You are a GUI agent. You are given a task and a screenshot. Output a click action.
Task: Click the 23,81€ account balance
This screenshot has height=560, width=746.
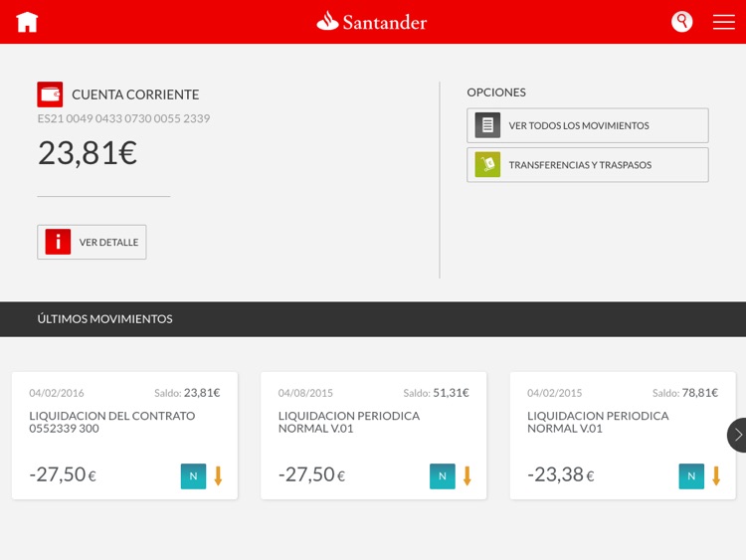pyautogui.click(x=88, y=153)
